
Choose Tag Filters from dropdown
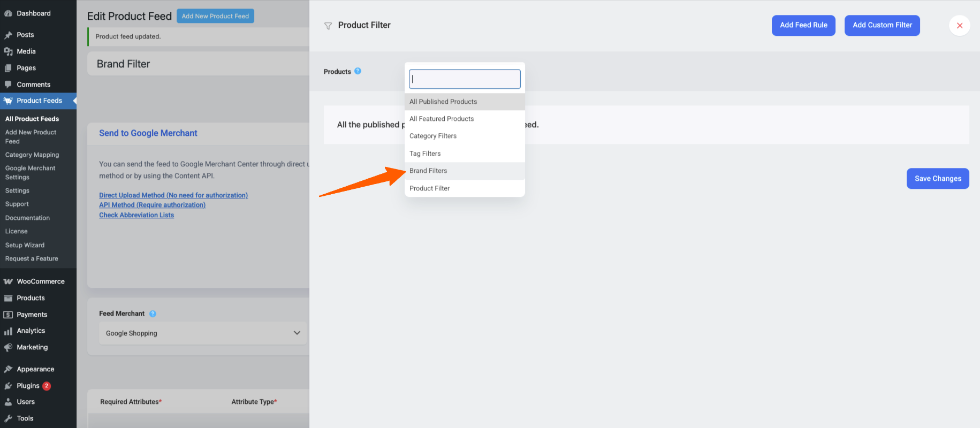pyautogui.click(x=465, y=154)
